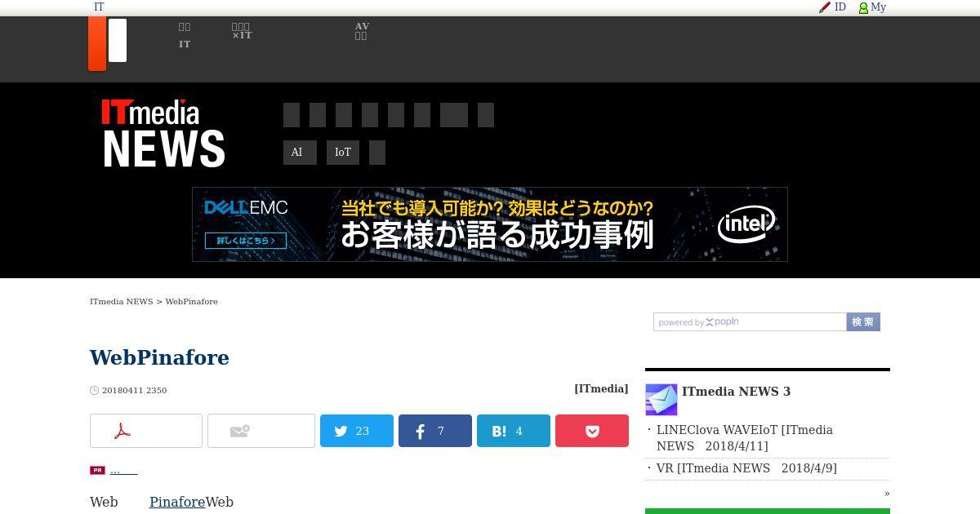Click the clock icon beside date
The height and width of the screenshot is (514, 980).
coord(94,391)
